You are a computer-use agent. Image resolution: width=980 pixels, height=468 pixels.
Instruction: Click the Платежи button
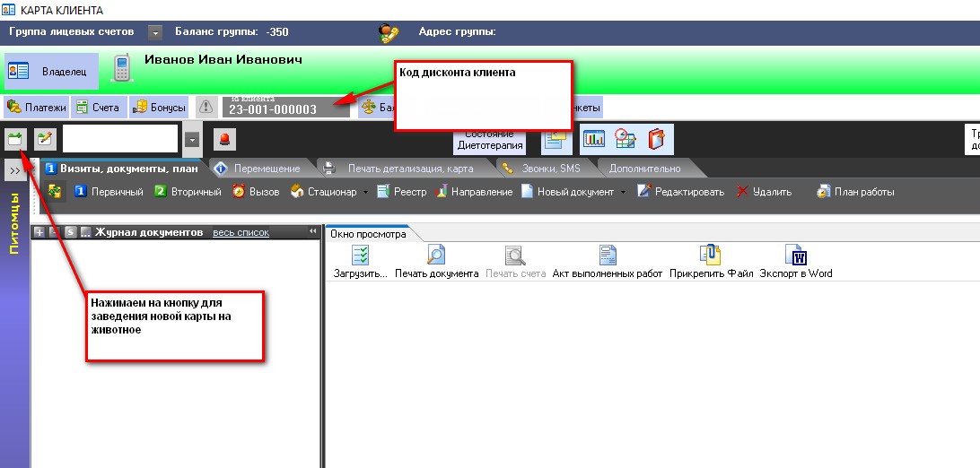click(x=37, y=108)
